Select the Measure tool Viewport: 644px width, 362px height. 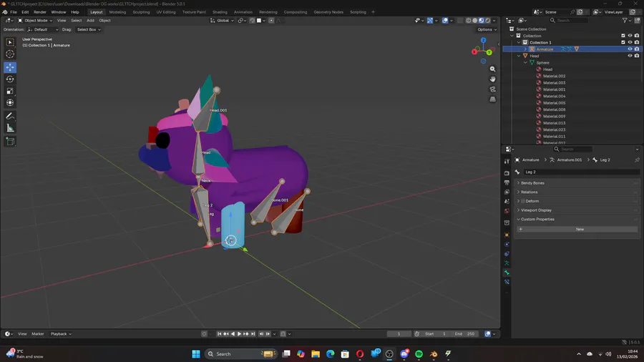[x=10, y=129]
